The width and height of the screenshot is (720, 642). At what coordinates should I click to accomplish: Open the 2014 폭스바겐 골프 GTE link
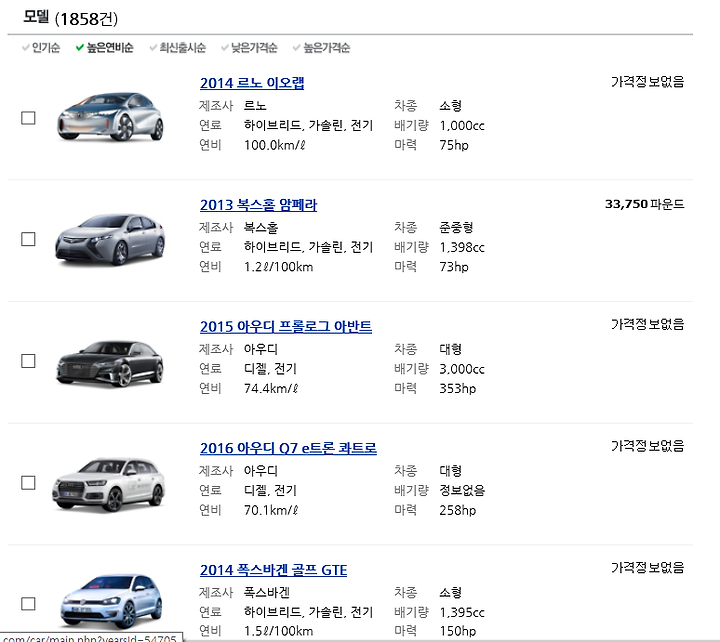point(273,570)
